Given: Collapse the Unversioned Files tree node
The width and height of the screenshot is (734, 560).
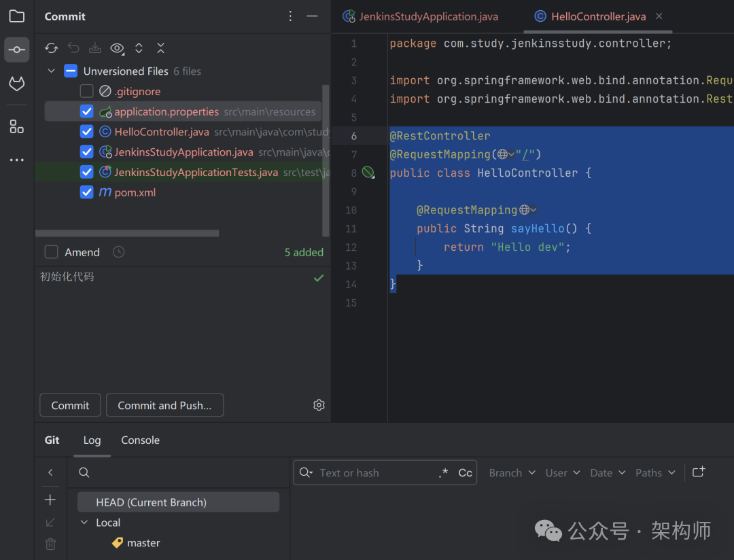Looking at the screenshot, I should point(52,71).
